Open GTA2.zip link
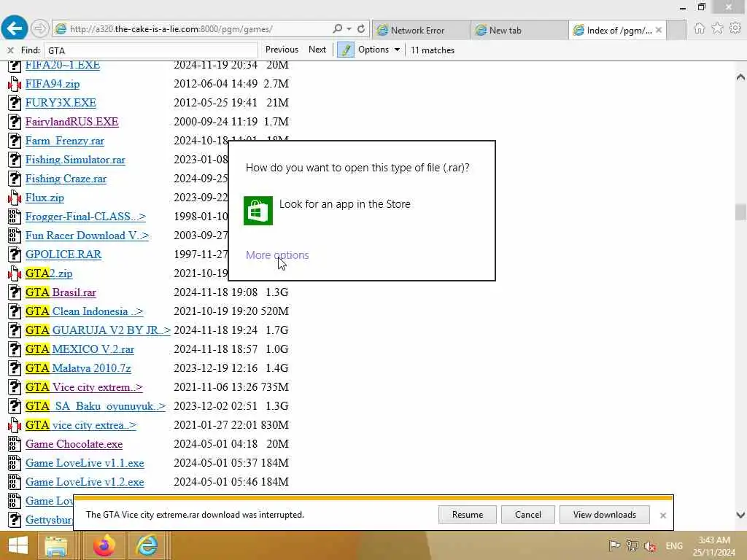Image resolution: width=747 pixels, height=560 pixels. (49, 273)
